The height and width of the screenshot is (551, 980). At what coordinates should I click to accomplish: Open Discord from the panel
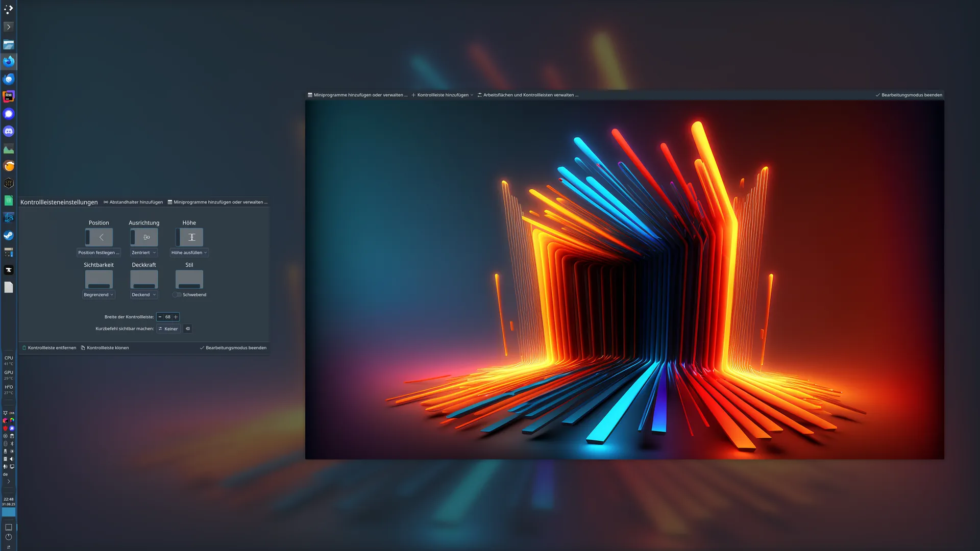(9, 131)
